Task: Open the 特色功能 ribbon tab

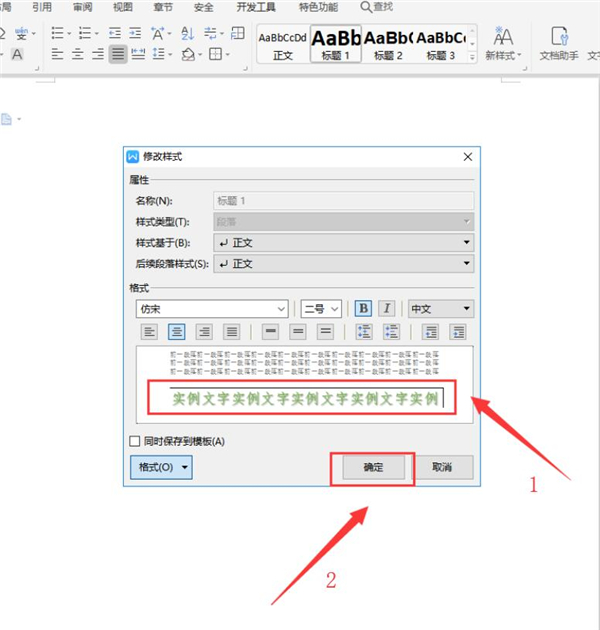Action: tap(318, 7)
